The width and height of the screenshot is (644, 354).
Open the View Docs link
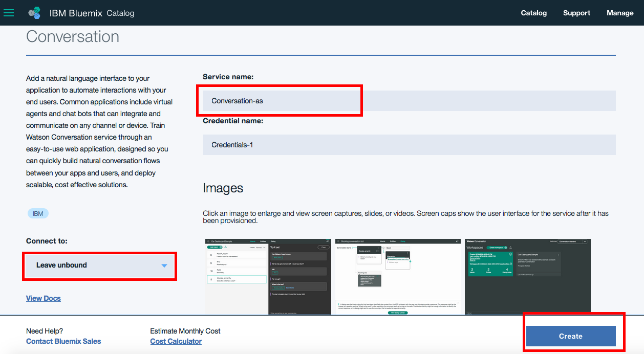44,298
